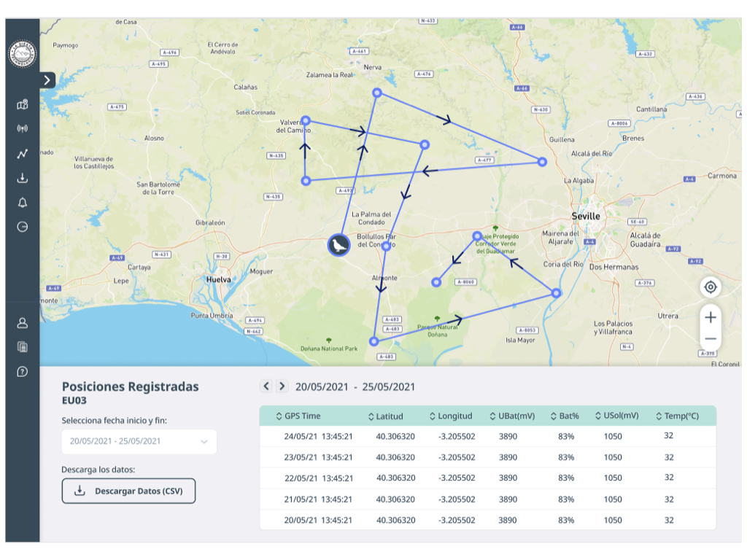Open the documents icon in sidebar
747x560 pixels.
[x=22, y=346]
